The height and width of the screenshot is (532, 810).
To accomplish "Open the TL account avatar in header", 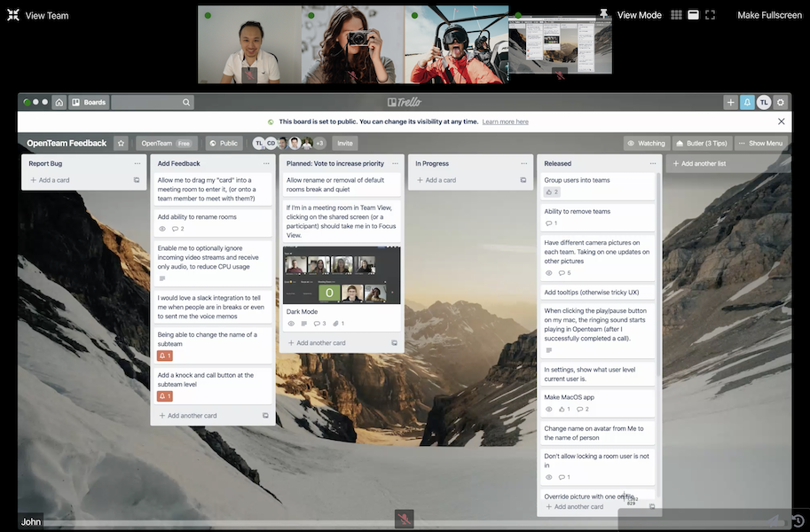I will (x=764, y=102).
